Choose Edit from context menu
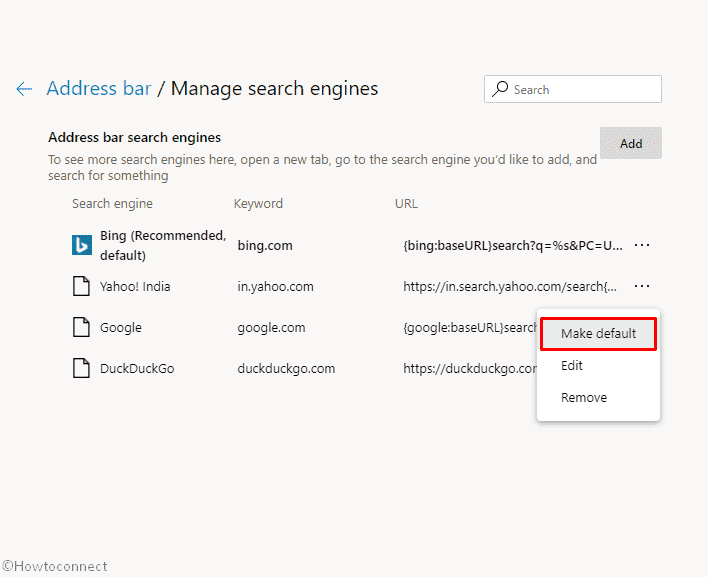708x577 pixels. pyautogui.click(x=572, y=366)
